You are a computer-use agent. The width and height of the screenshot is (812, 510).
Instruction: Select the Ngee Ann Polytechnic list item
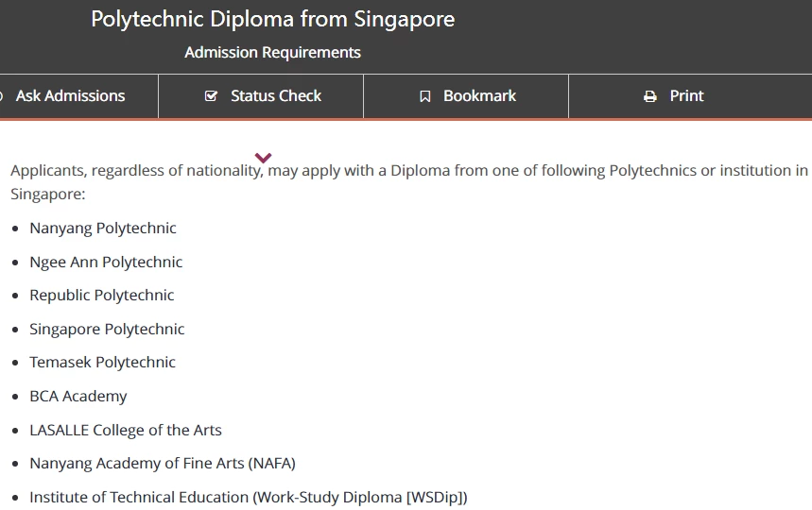click(x=106, y=262)
